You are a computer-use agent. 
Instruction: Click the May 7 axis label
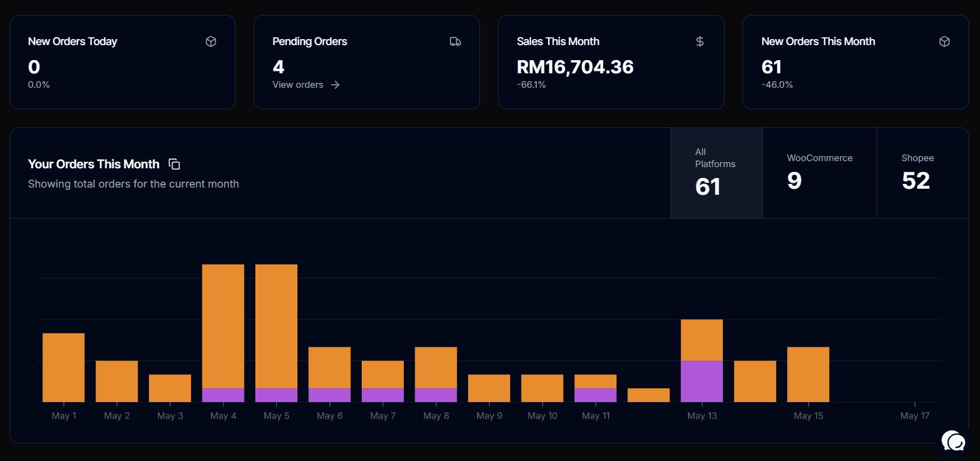(x=383, y=416)
